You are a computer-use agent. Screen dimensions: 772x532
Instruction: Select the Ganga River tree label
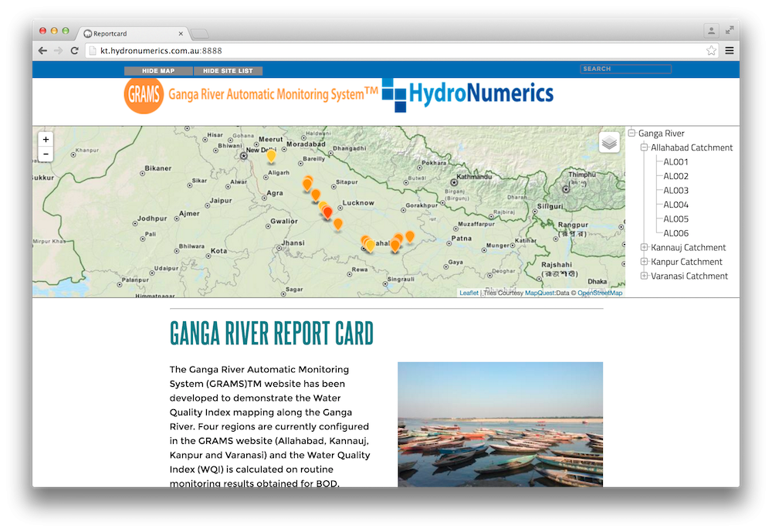click(662, 133)
